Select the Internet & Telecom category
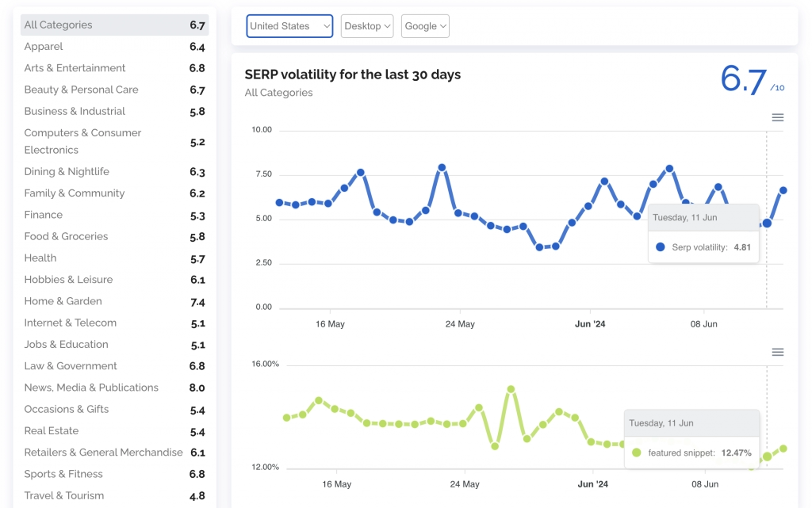The image size is (812, 508). tap(70, 322)
